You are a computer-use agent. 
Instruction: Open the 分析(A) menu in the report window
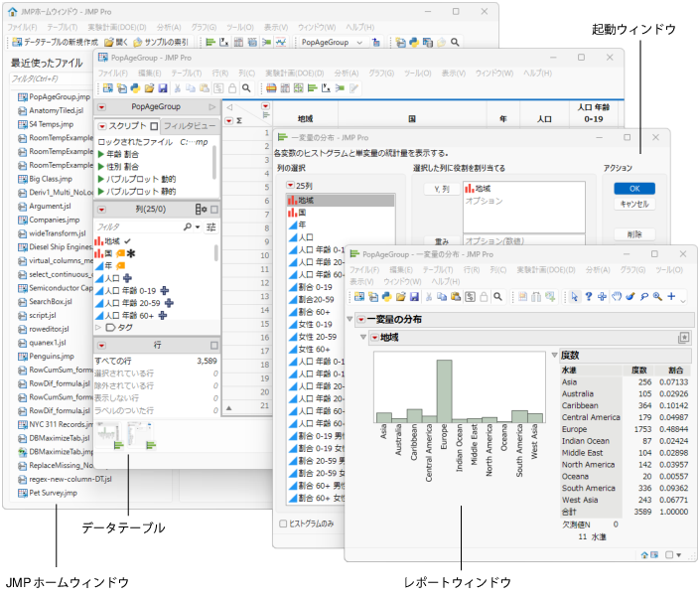click(598, 270)
